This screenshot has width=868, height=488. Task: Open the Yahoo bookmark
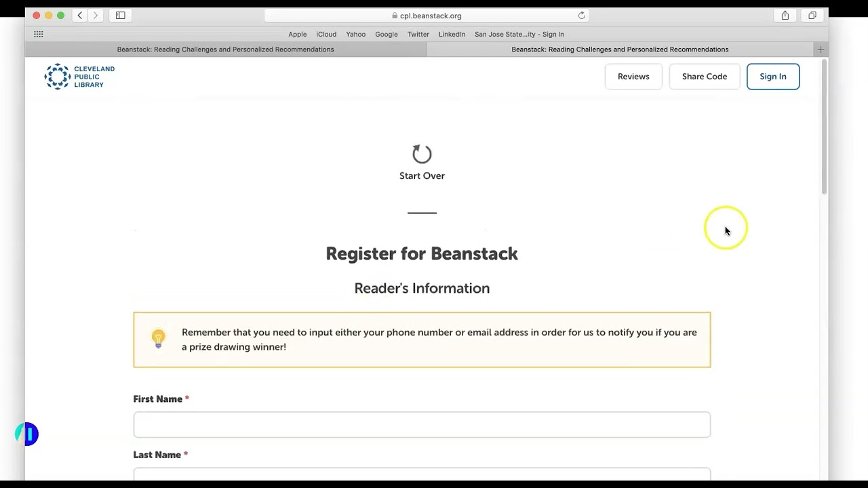coord(356,34)
